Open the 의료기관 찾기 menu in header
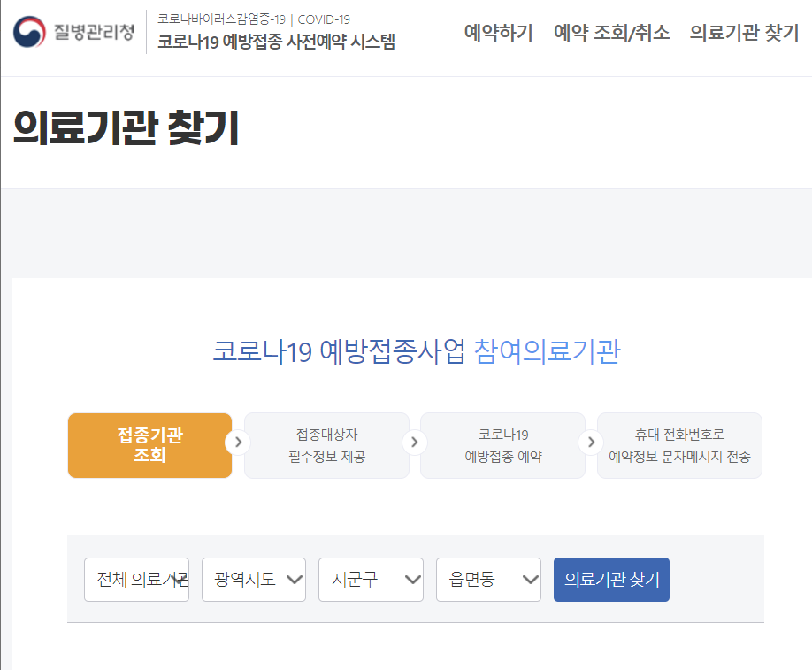Image resolution: width=812 pixels, height=670 pixels. click(744, 32)
